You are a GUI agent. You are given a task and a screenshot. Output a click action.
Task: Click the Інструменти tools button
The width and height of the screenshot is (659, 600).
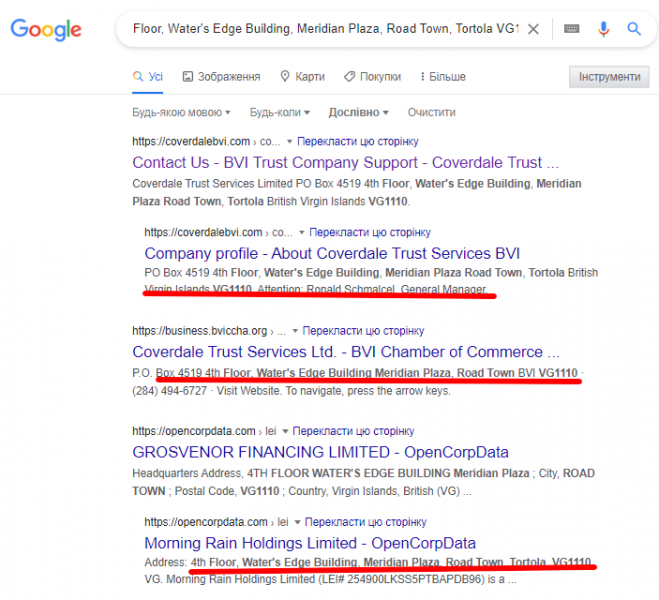[x=609, y=76]
